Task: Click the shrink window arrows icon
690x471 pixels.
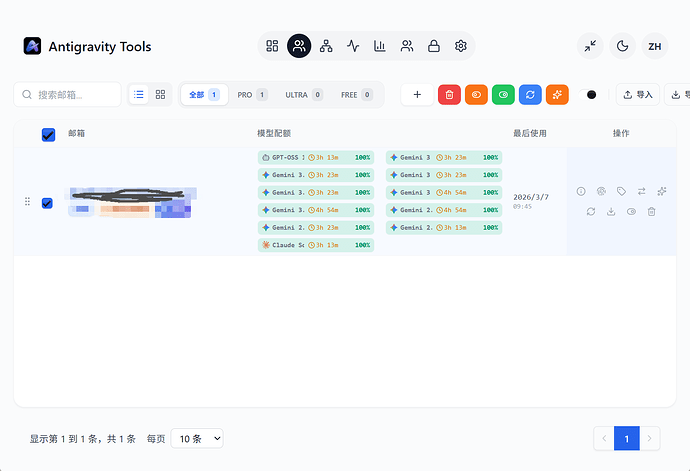Action: [x=590, y=46]
